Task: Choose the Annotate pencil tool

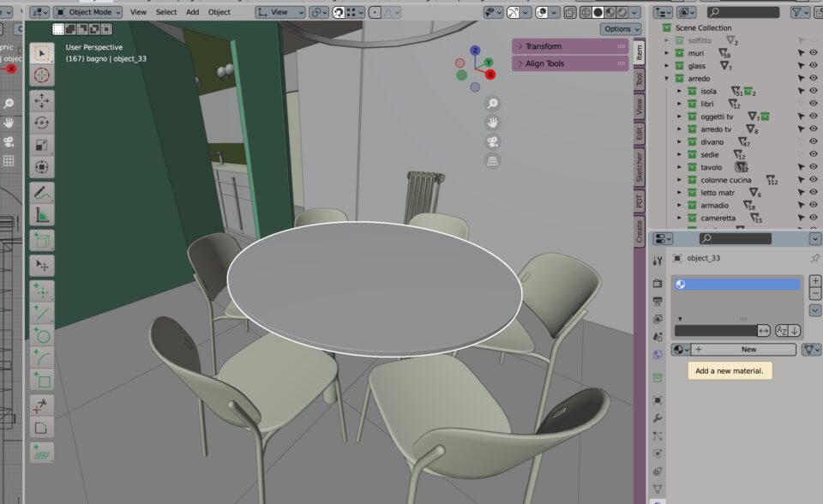Action: (42, 193)
